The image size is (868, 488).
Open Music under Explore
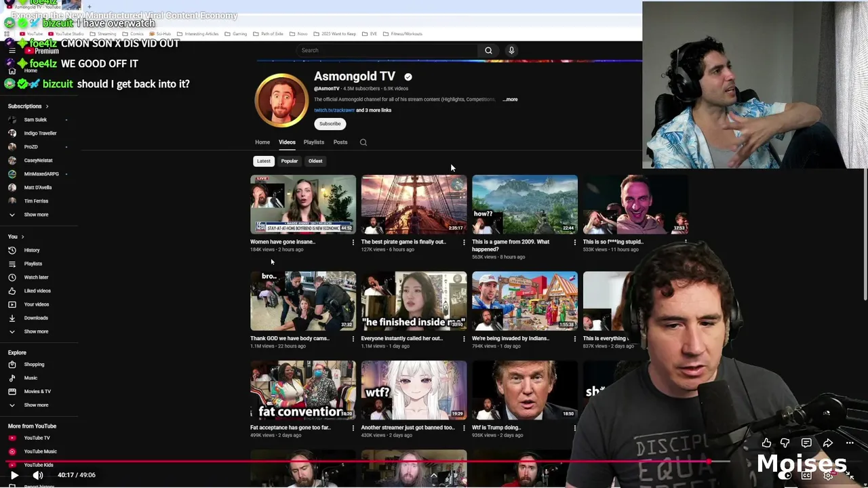tap(31, 378)
